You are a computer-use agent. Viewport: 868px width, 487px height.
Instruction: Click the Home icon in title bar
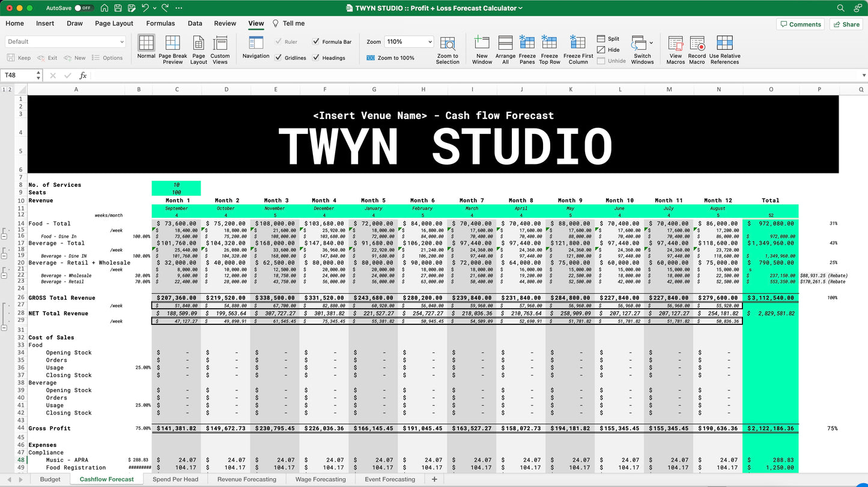[105, 8]
